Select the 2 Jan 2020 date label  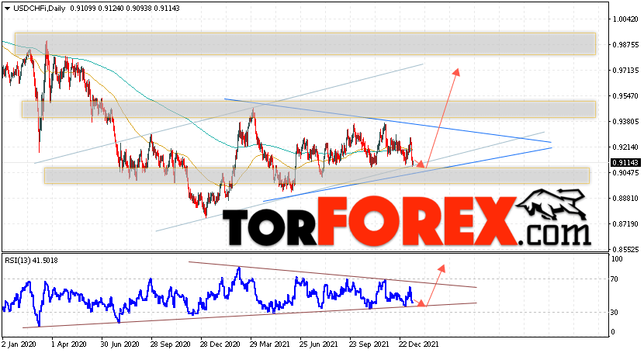point(18,344)
